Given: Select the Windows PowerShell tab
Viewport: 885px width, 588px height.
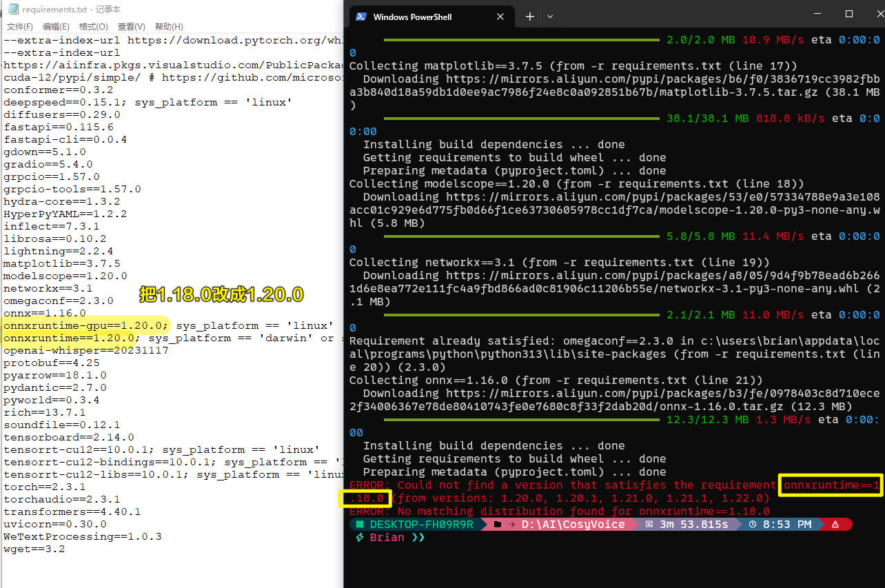Looking at the screenshot, I should [431, 17].
